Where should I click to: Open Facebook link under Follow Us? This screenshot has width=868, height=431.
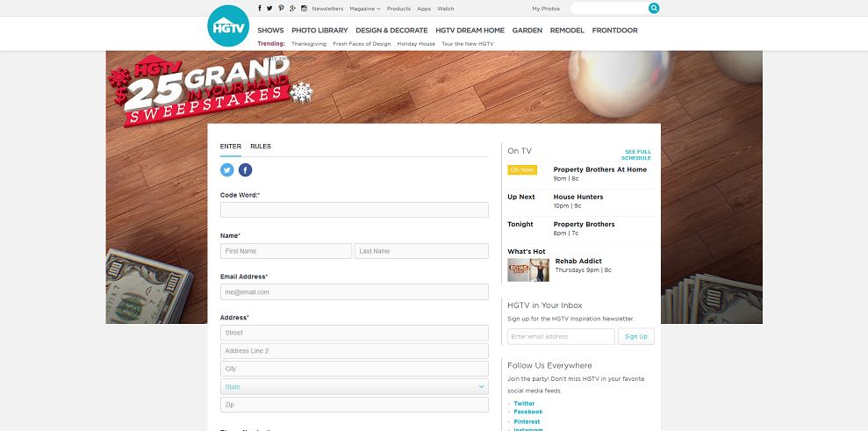click(x=528, y=412)
